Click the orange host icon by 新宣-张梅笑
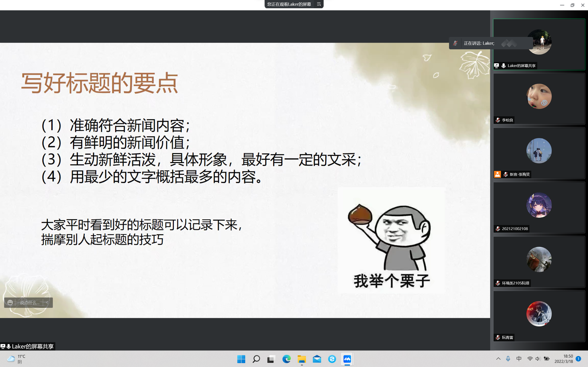This screenshot has width=588, height=367. tap(497, 174)
